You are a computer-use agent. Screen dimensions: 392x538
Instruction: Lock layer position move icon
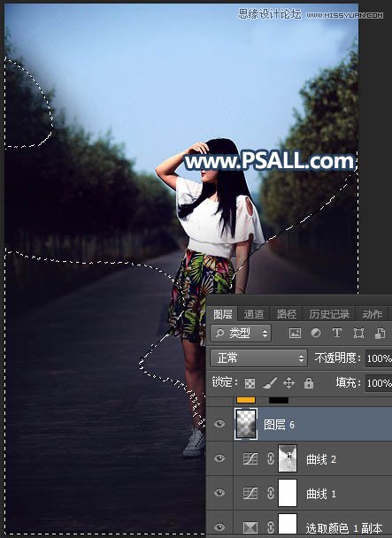pyautogui.click(x=288, y=382)
